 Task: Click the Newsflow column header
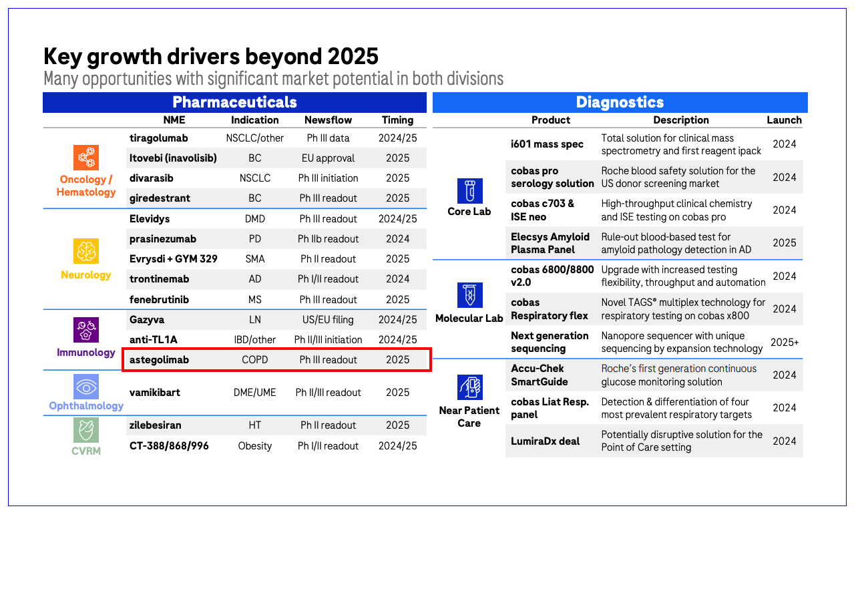click(x=328, y=120)
